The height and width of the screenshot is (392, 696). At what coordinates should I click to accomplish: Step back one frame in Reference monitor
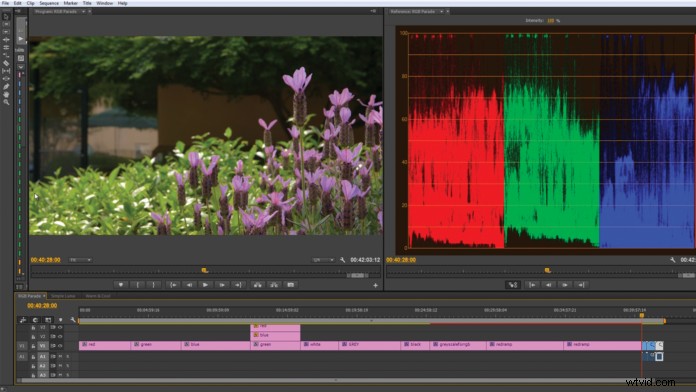(549, 285)
